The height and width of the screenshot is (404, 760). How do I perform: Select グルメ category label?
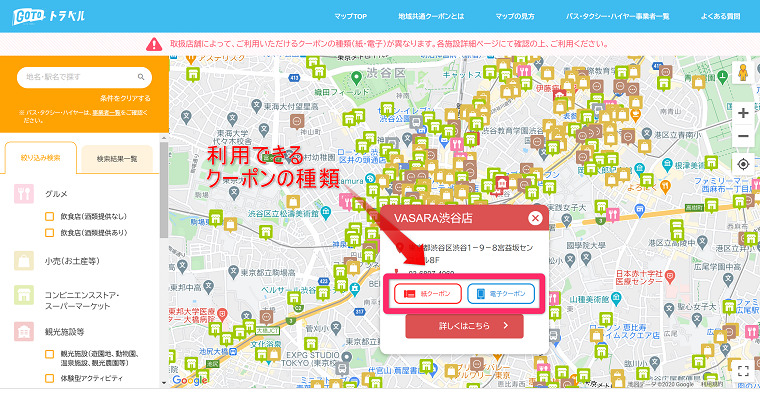[x=56, y=194]
